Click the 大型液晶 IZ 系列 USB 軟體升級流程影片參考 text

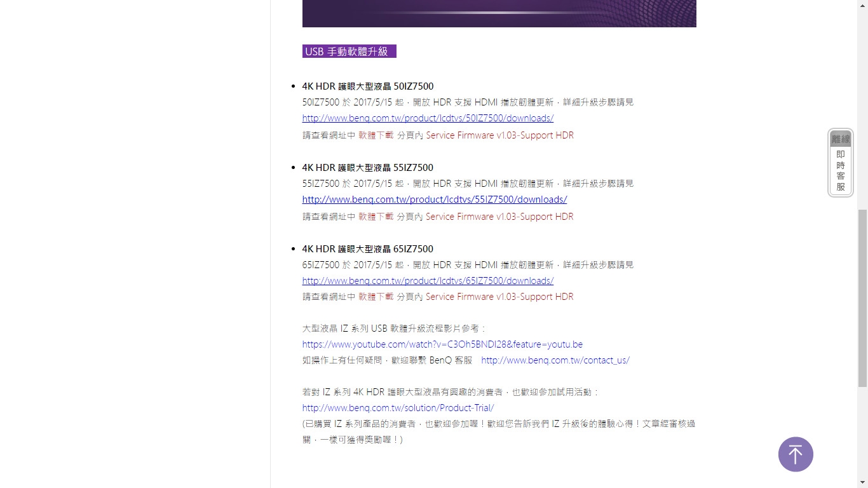[394, 329]
